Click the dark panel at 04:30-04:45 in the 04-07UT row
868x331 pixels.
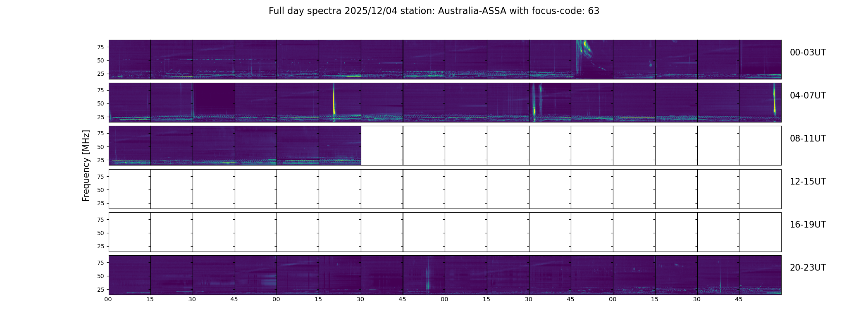point(214,103)
